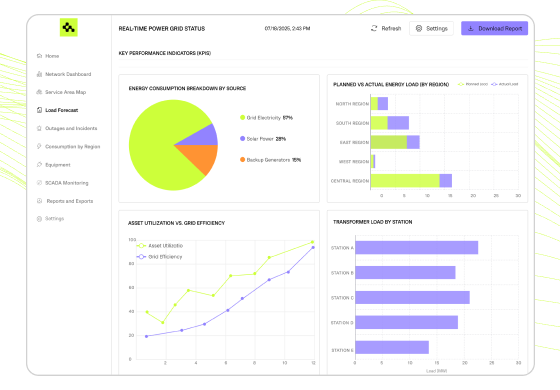Toggle Actual Load legend series
Image resolution: width=560 pixels, height=390 pixels.
[505, 84]
